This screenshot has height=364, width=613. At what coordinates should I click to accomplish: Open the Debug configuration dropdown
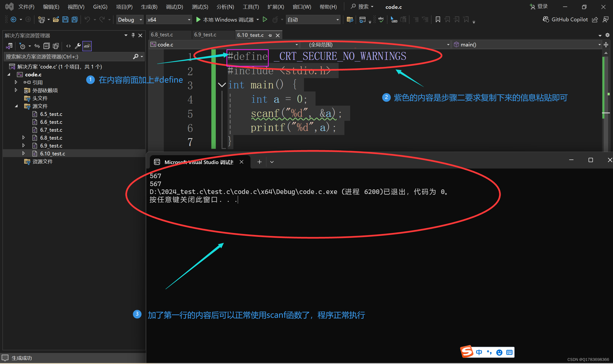click(130, 20)
